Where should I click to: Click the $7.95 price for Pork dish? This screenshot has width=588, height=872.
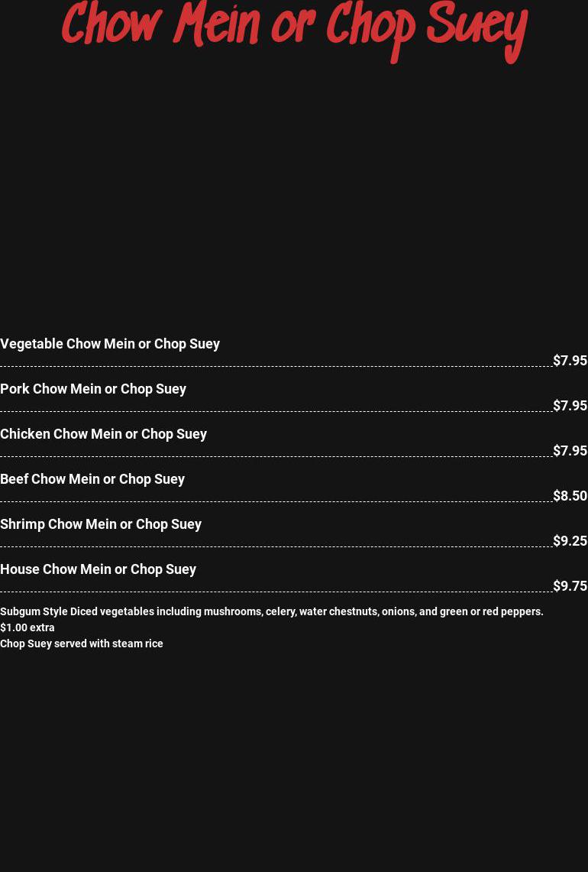pyautogui.click(x=570, y=406)
